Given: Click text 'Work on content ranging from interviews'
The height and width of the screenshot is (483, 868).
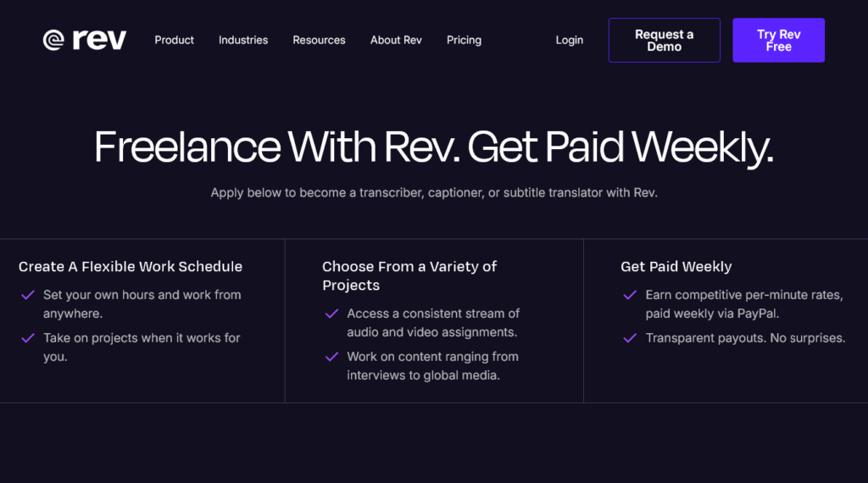Looking at the screenshot, I should click(433, 366).
